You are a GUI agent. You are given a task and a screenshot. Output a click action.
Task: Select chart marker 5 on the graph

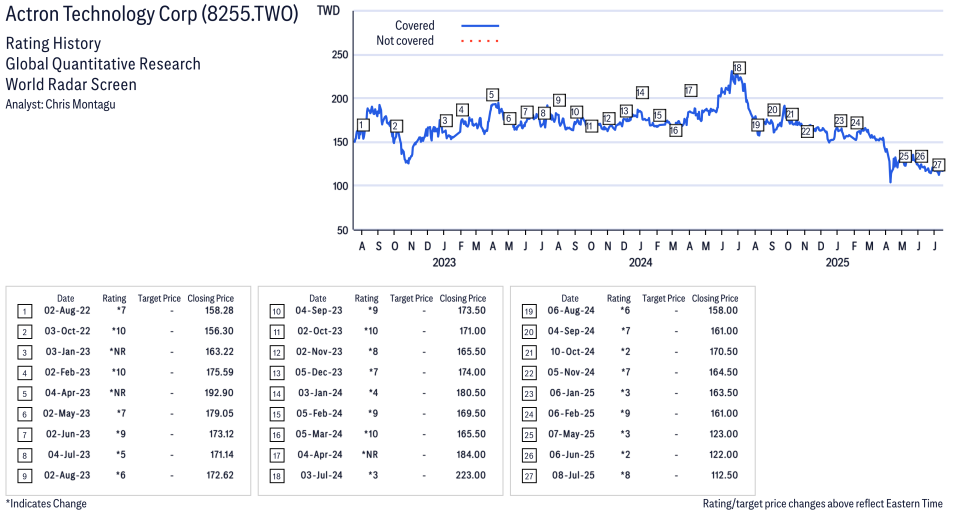492,94
